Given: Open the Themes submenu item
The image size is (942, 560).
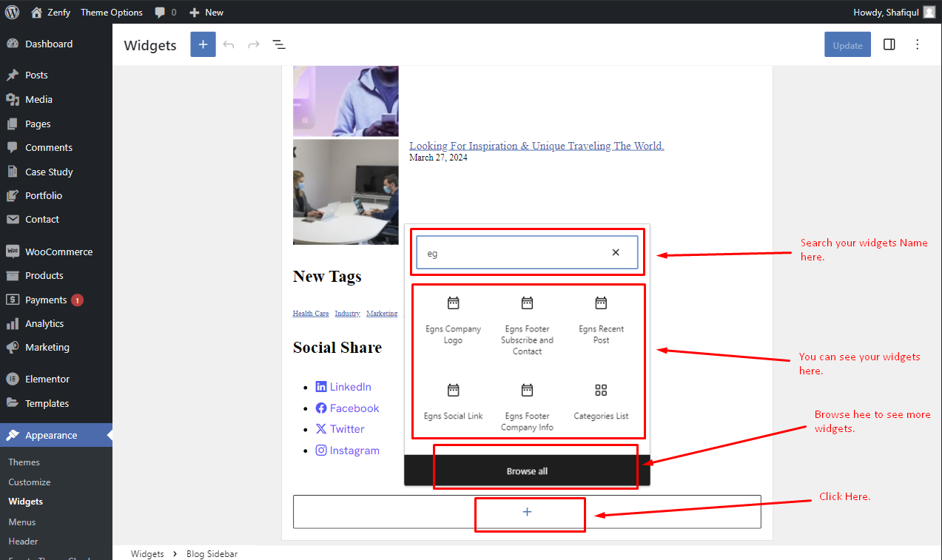Looking at the screenshot, I should (24, 462).
